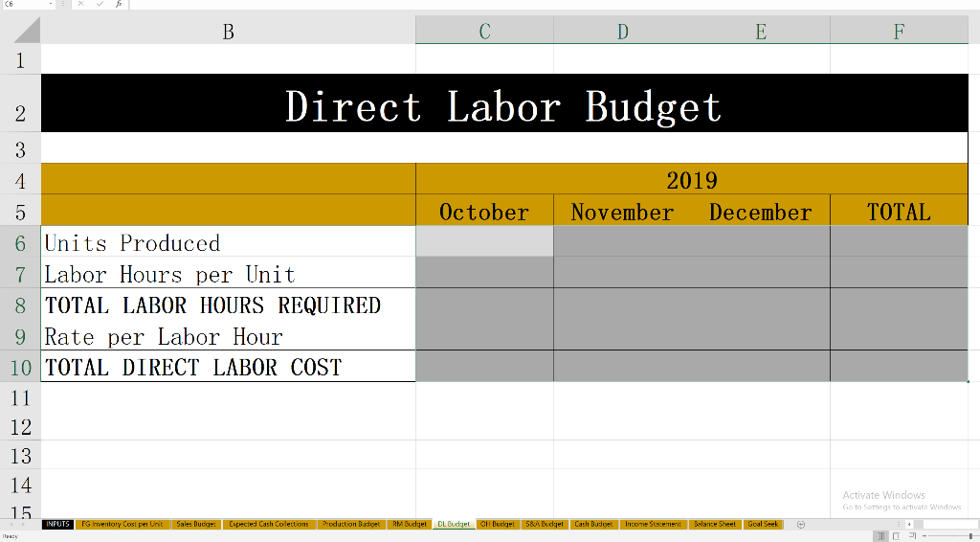Switch to the Cash Budget tab

click(x=593, y=524)
